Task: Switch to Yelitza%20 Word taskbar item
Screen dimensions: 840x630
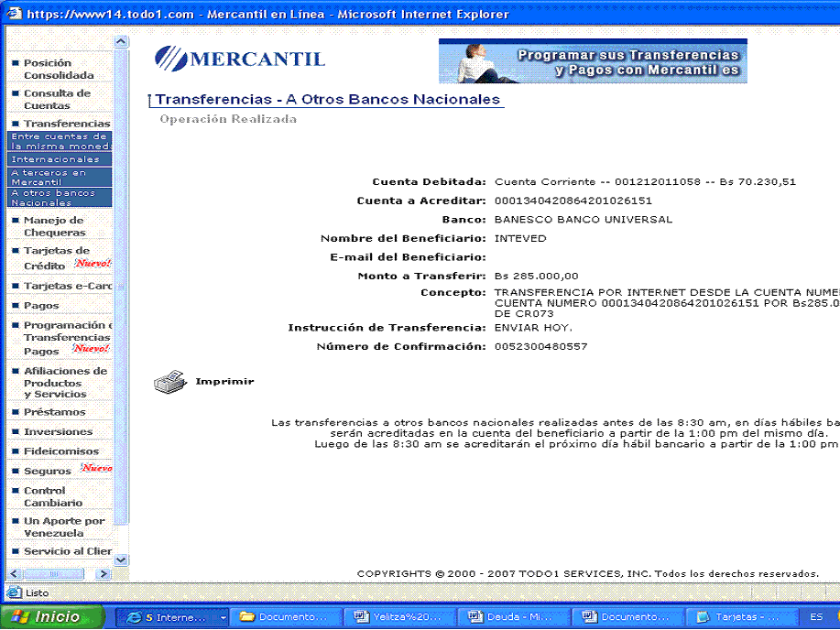Action: pyautogui.click(x=399, y=617)
